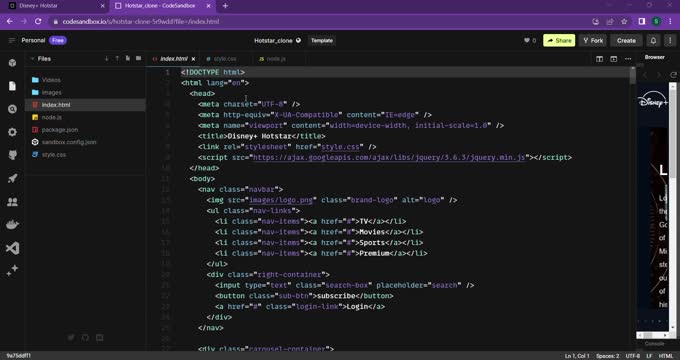Image resolution: width=680 pixels, height=360 pixels.
Task: Open the header three-dot more menu
Action: click(x=670, y=40)
